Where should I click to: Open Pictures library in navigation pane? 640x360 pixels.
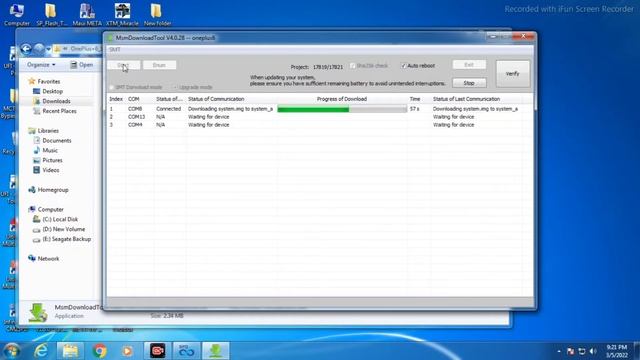[x=52, y=160]
